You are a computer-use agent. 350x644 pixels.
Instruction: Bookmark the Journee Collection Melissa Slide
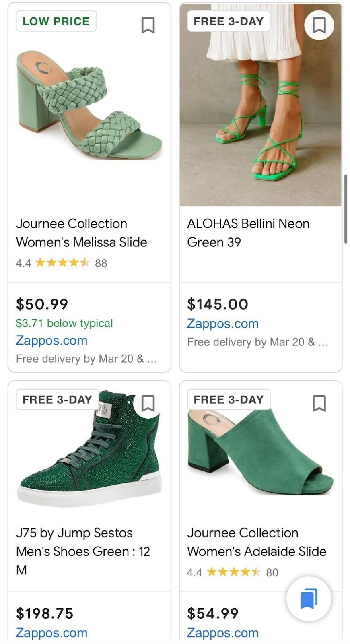148,25
